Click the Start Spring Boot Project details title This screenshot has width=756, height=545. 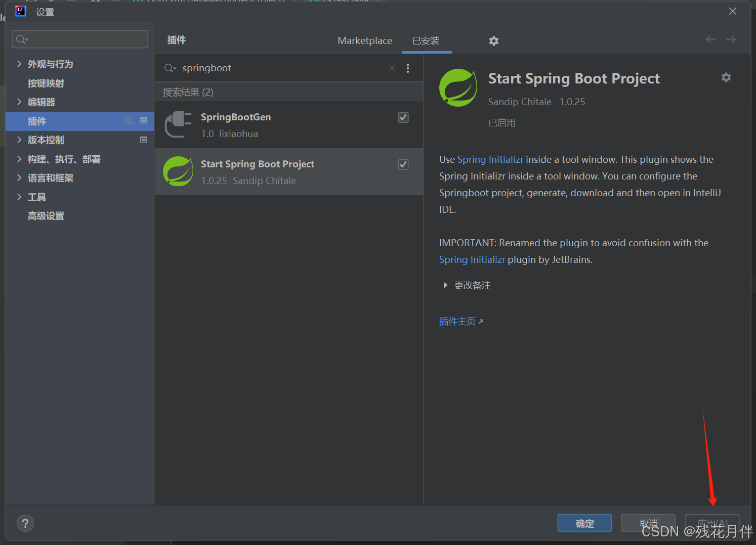(x=574, y=78)
